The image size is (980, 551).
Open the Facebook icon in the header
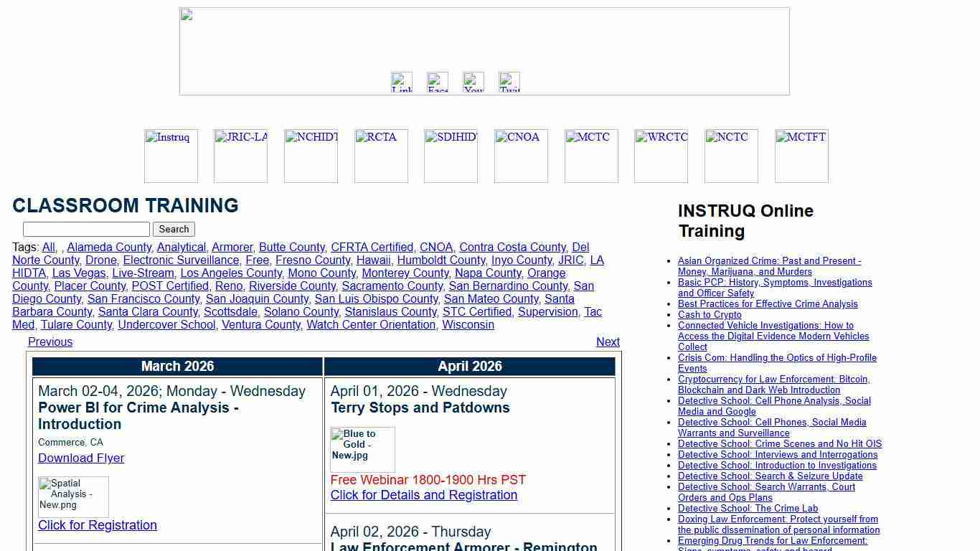point(438,83)
